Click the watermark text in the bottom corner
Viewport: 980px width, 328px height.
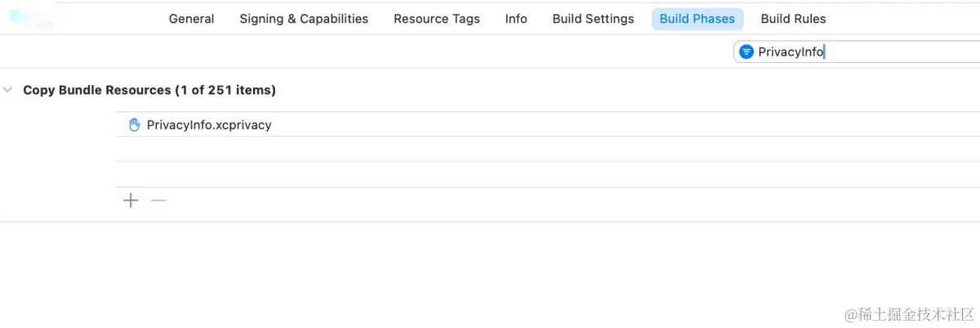point(910,314)
